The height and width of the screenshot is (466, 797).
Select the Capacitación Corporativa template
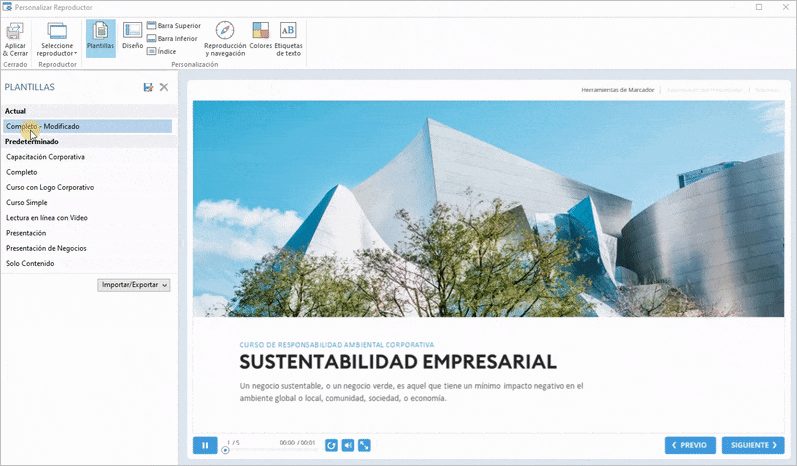pyautogui.click(x=45, y=157)
